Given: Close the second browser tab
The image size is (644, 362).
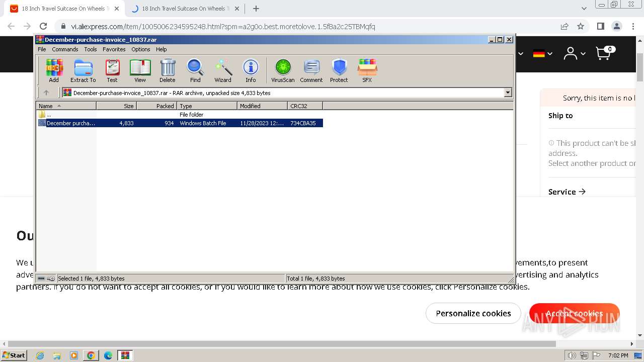Looking at the screenshot, I should coord(237,9).
